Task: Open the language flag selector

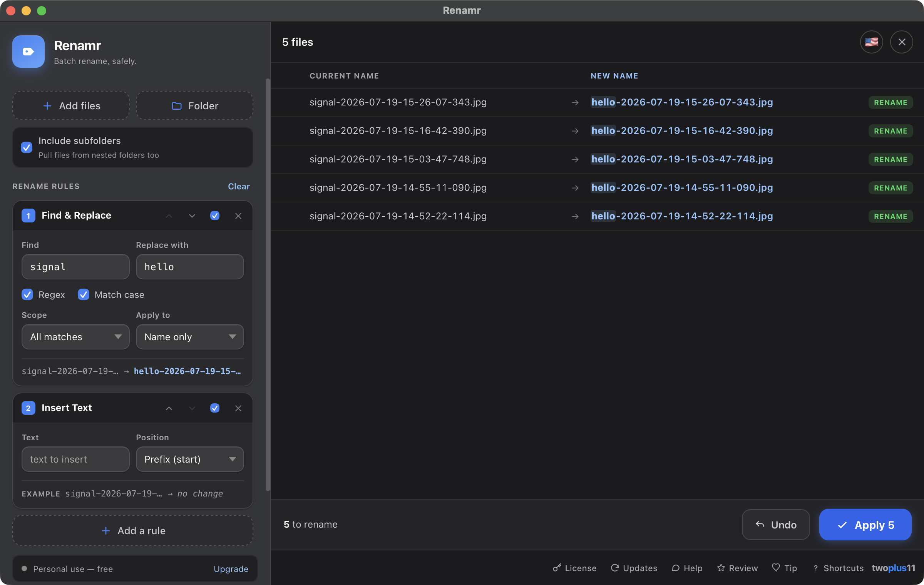Action: click(x=872, y=42)
